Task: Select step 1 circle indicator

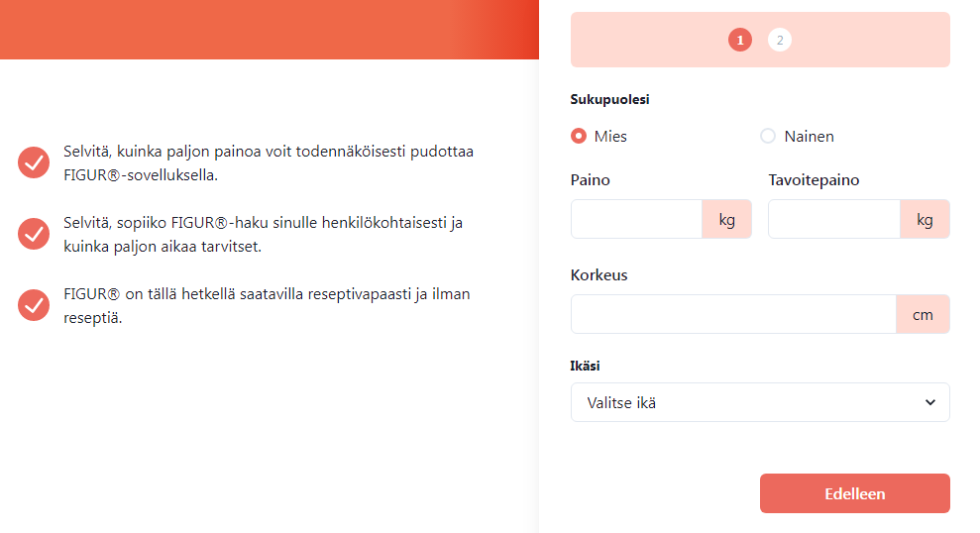Action: 740,40
